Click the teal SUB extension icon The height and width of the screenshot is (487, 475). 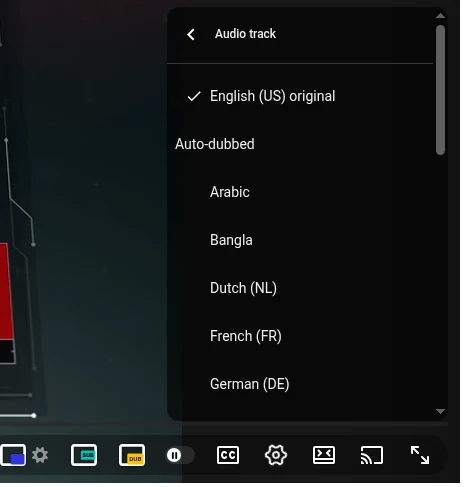coord(84,455)
